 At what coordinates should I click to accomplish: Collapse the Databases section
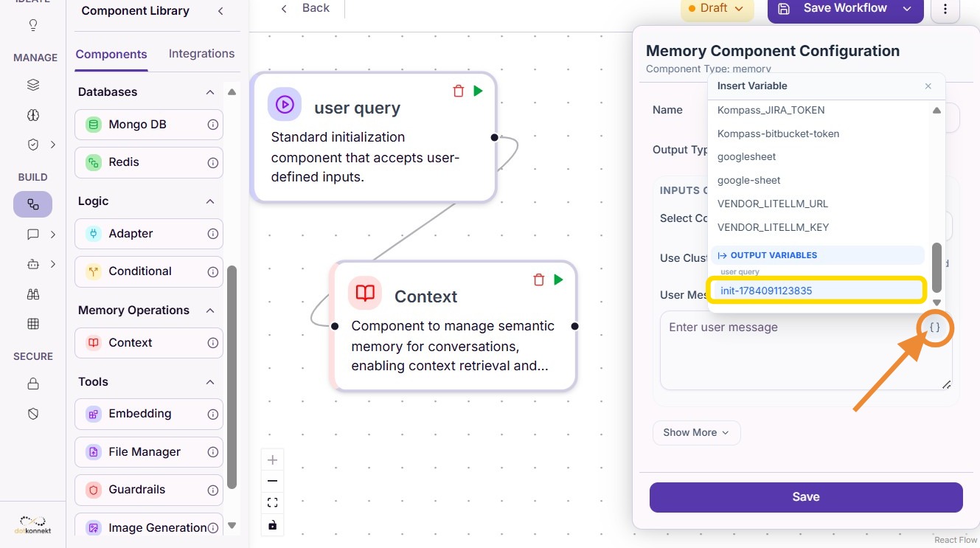click(x=210, y=92)
